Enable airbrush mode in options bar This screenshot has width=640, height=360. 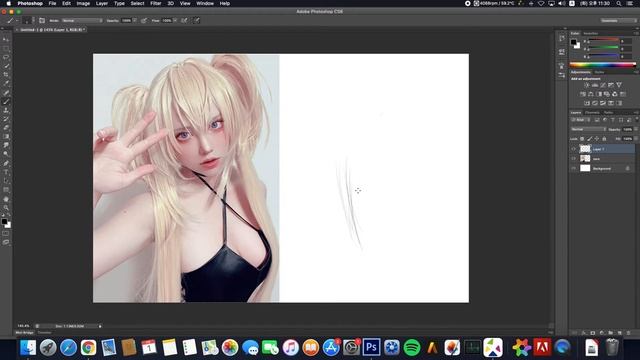(184, 20)
